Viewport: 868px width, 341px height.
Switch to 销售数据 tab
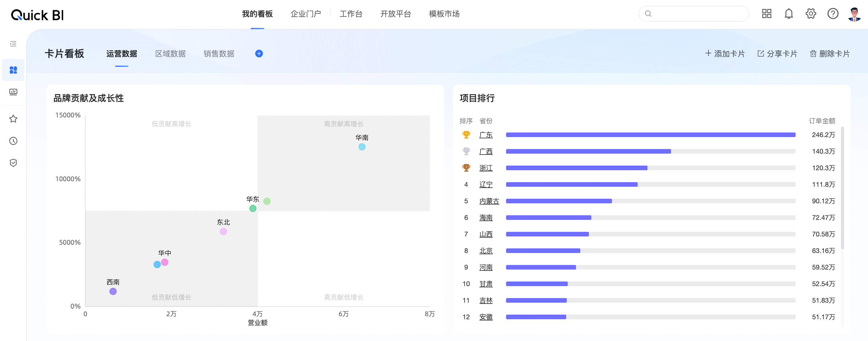pyautogui.click(x=219, y=54)
